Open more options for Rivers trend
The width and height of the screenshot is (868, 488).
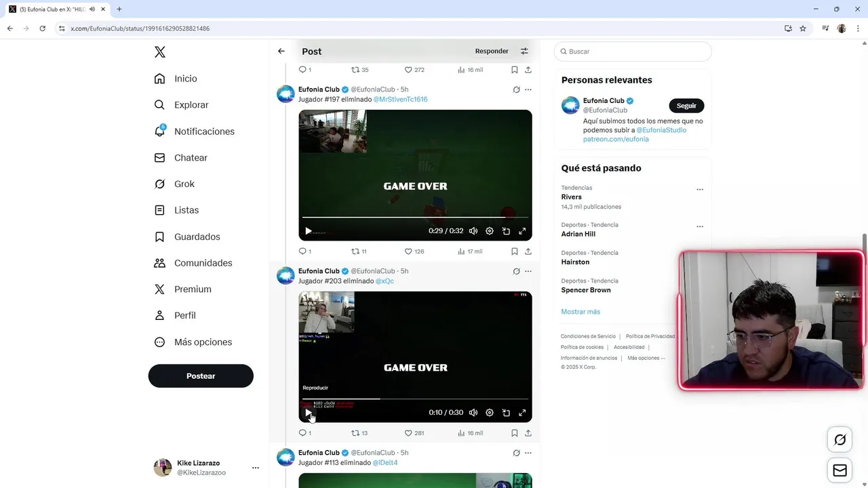(x=700, y=190)
